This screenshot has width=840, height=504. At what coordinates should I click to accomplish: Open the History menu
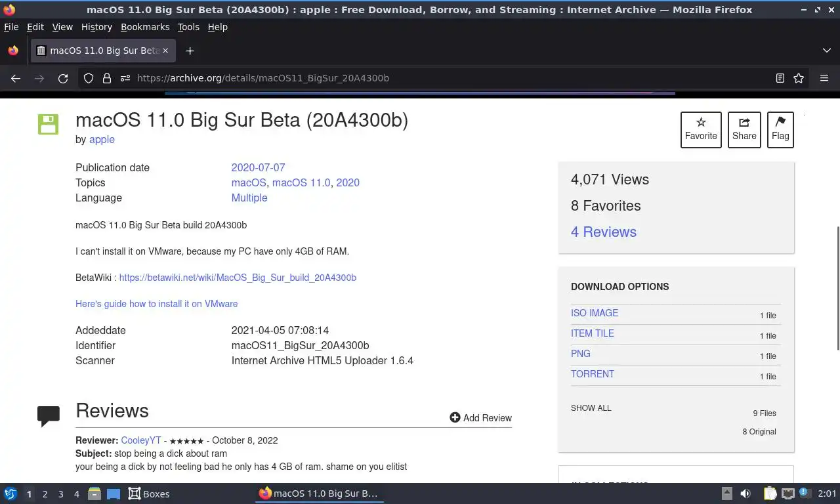[x=96, y=27]
